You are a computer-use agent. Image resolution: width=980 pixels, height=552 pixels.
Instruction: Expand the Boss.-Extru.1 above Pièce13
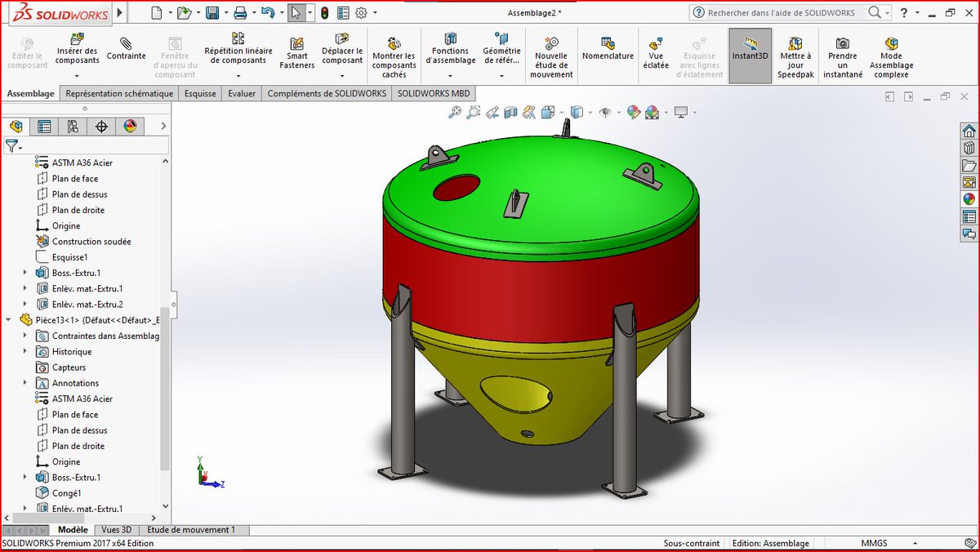pyautogui.click(x=24, y=273)
